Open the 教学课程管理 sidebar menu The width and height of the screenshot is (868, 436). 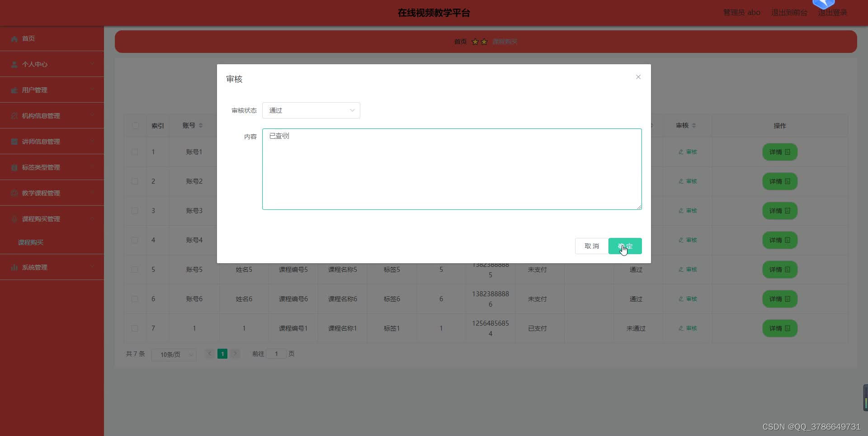click(52, 193)
